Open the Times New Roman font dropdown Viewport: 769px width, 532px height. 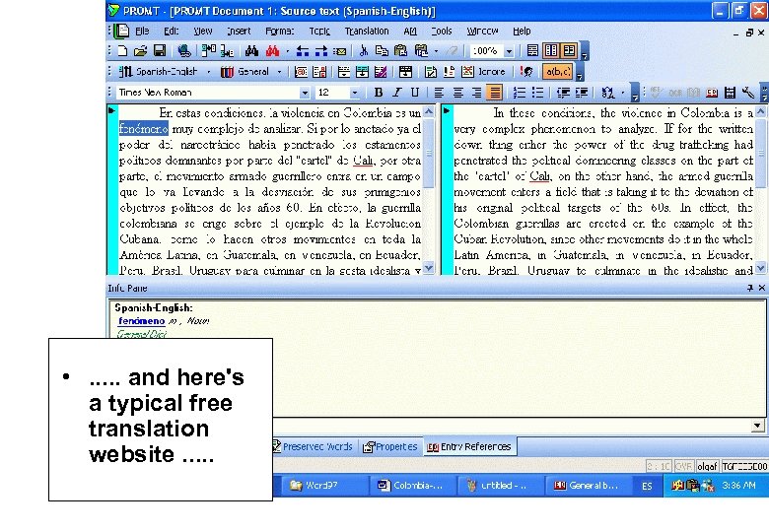coord(305,92)
